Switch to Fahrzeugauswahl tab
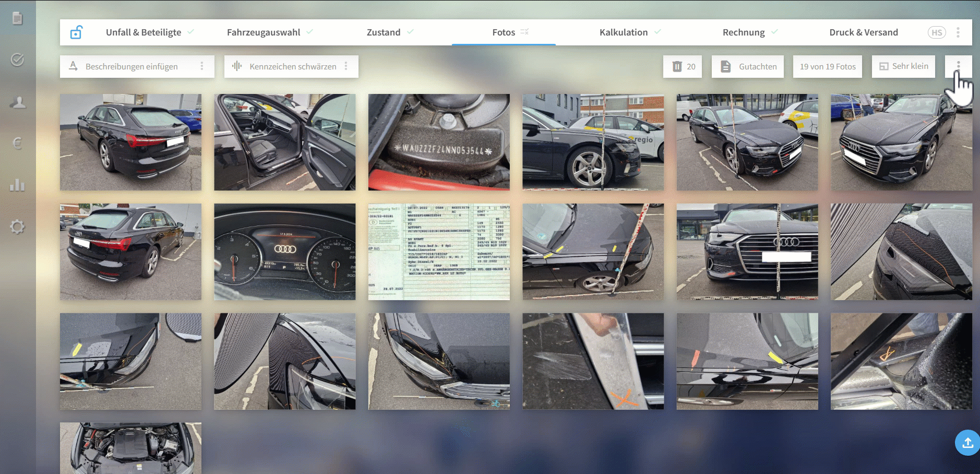Screen dimensions: 980x474 click(264, 32)
